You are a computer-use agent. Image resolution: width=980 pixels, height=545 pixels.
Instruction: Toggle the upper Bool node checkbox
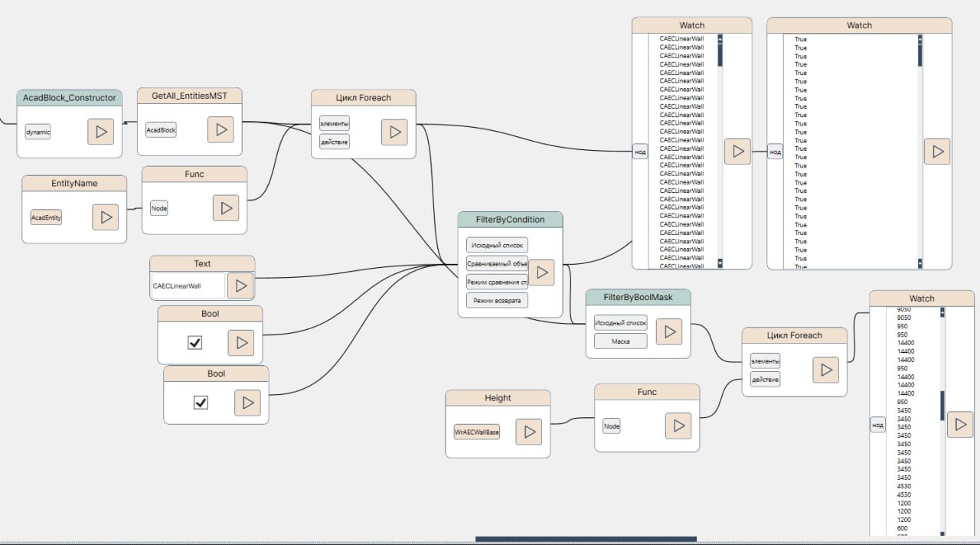(194, 343)
